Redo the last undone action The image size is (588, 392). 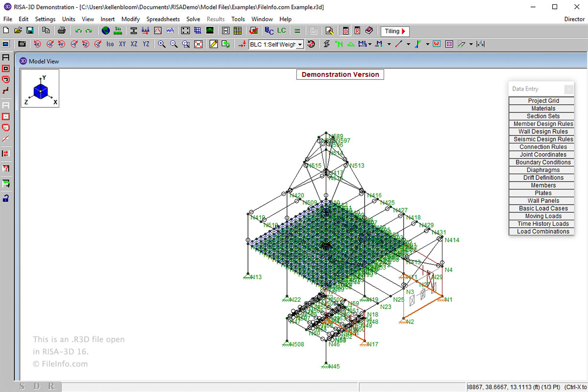point(89,31)
